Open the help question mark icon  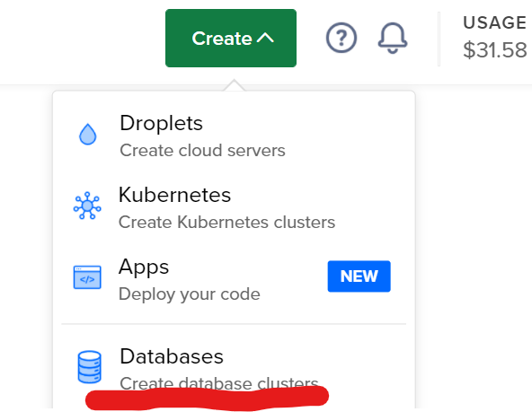(341, 38)
